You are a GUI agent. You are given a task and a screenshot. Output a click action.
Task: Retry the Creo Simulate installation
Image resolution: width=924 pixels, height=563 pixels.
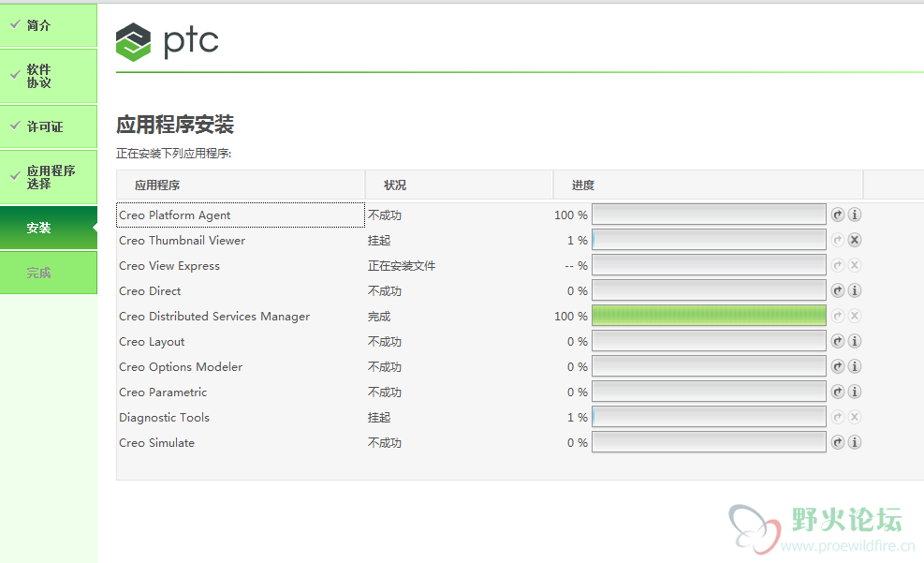coord(837,443)
